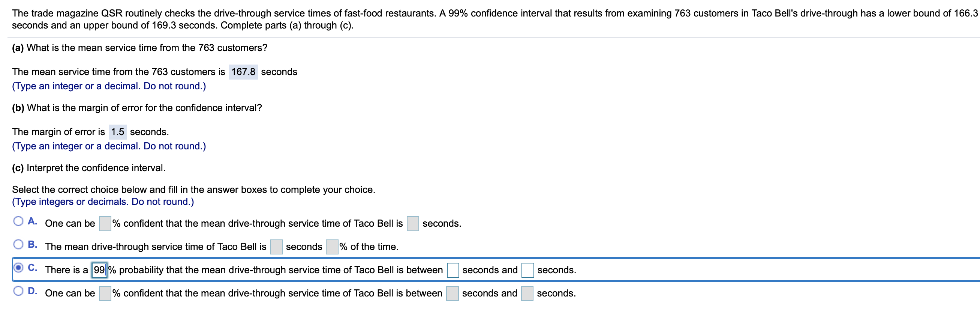Click option D's lower bound seconds box
Viewport: 980px width, 316px height.
(x=453, y=293)
